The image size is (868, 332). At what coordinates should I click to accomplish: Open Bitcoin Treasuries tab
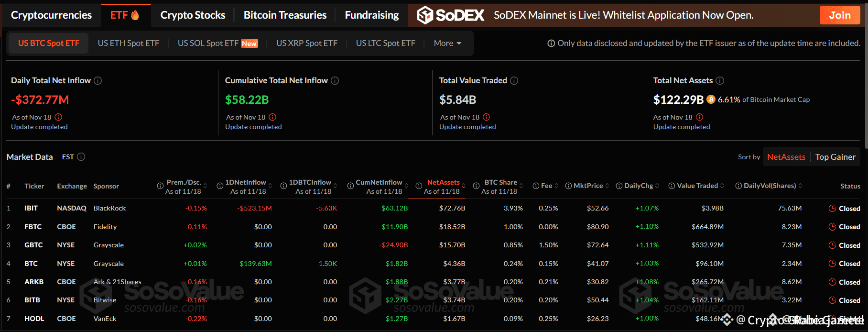[285, 15]
